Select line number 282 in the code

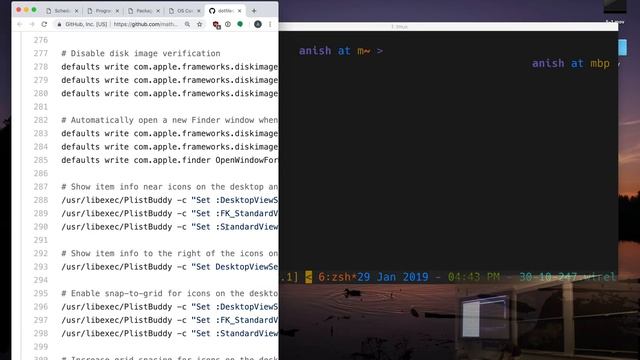click(x=41, y=120)
